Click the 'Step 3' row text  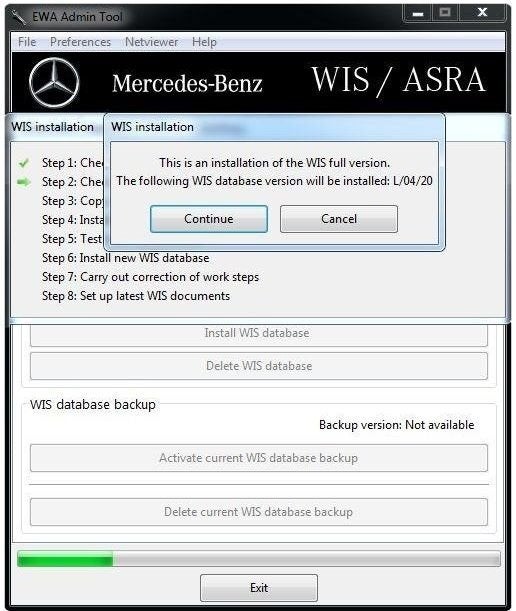tap(72, 201)
